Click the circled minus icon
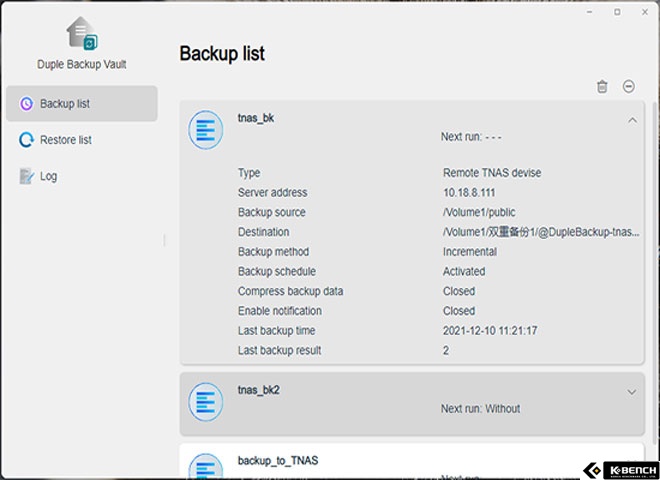 point(629,87)
